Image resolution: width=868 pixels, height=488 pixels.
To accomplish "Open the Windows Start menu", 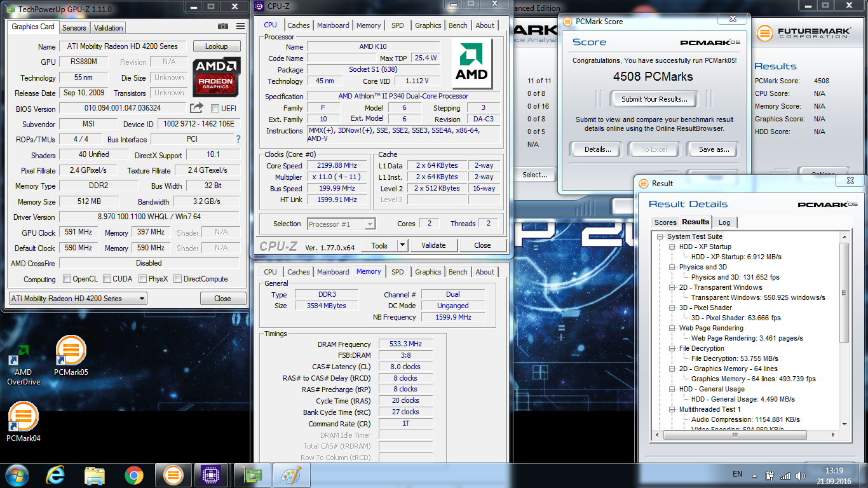I will click(x=17, y=475).
